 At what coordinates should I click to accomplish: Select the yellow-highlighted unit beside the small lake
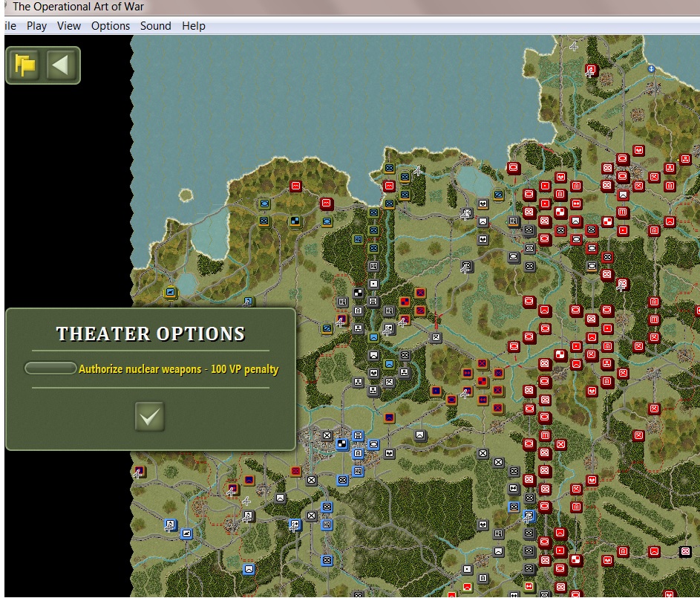170,293
